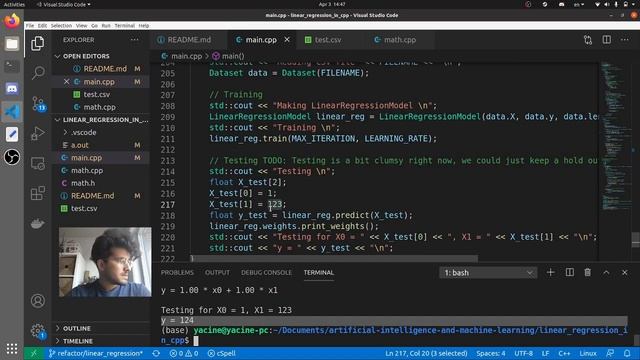This screenshot has width=640, height=360.
Task: Close main.cpp in Open Editors list
Action: click(x=67, y=82)
